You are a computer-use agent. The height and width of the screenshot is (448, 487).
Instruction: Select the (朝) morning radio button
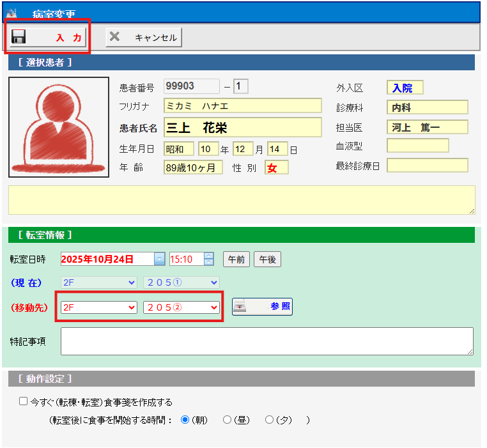(185, 420)
